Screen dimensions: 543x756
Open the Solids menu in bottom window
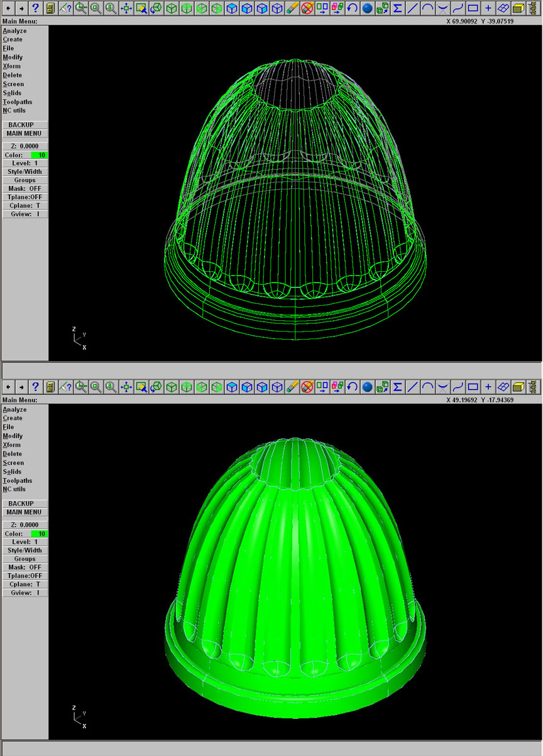pyautogui.click(x=12, y=472)
